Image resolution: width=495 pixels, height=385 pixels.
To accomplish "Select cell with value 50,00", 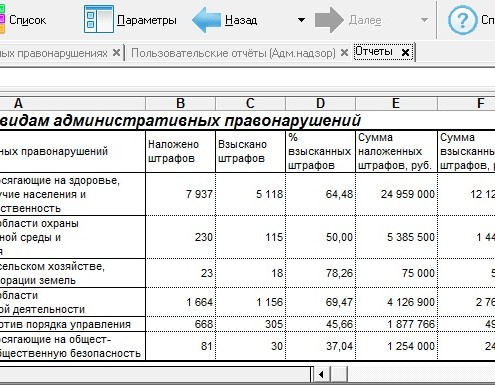I will tap(320, 237).
